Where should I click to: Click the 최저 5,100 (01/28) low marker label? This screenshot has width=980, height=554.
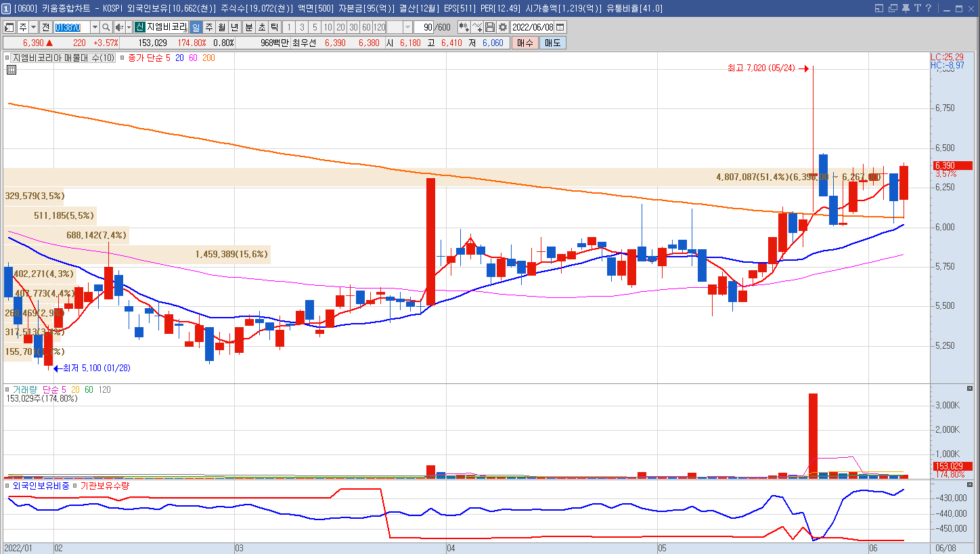[x=96, y=368]
